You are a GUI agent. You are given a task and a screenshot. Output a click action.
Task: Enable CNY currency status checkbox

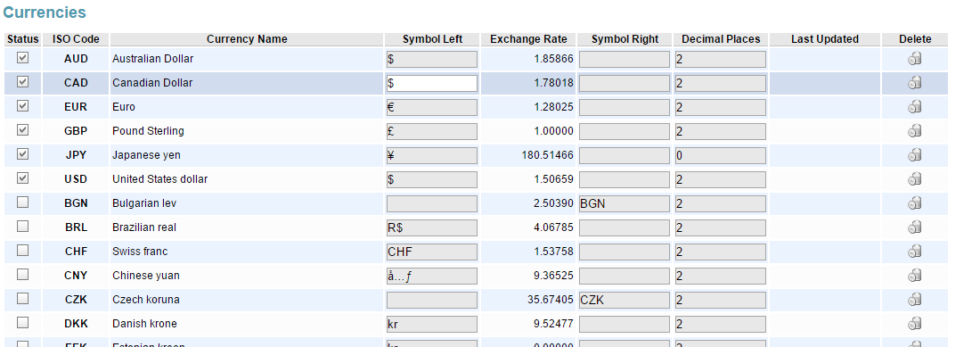tap(22, 275)
